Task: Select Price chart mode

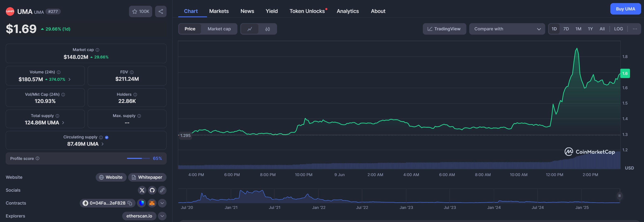Action: coord(190,29)
